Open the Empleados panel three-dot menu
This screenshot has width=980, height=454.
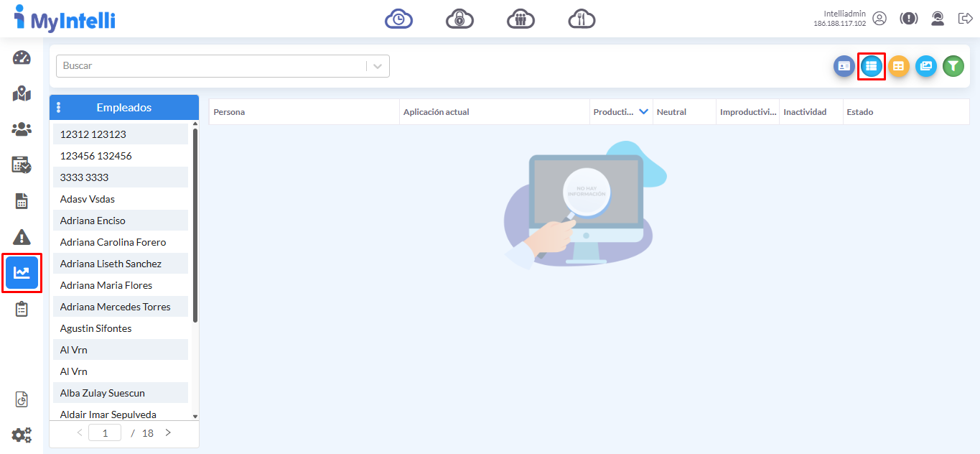pos(58,108)
